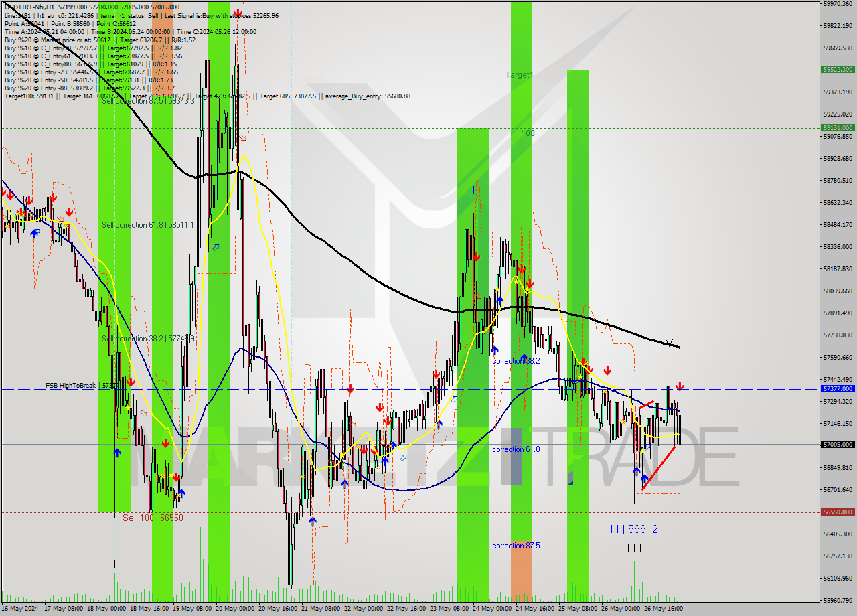Click the 58039.660 price axis value

838,291
